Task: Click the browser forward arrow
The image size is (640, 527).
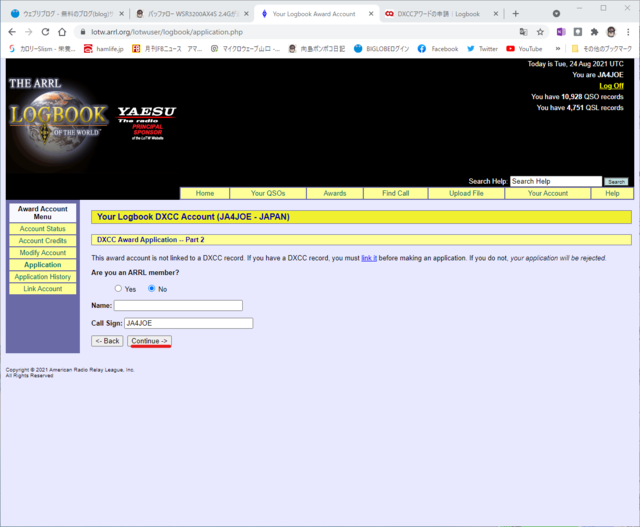Action: [29, 32]
